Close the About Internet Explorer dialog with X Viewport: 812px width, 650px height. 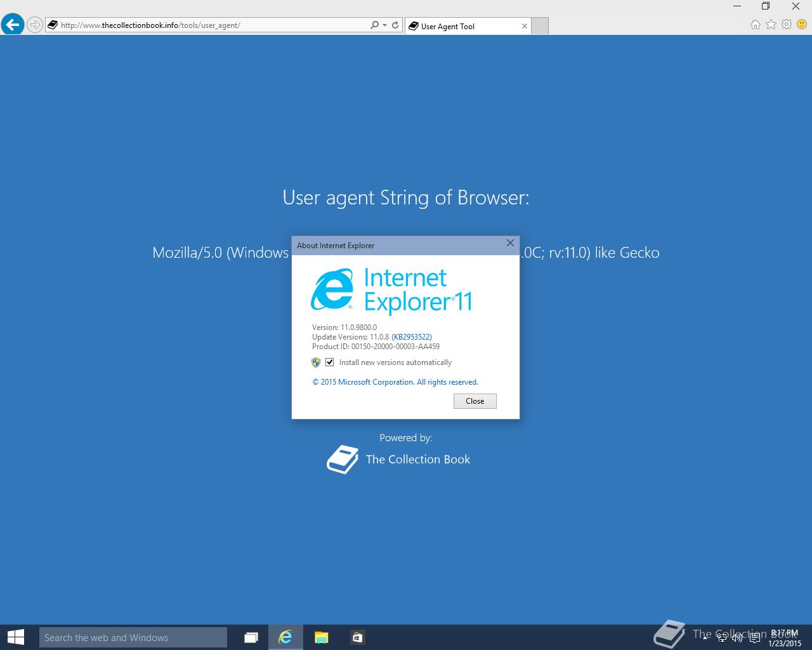510,243
